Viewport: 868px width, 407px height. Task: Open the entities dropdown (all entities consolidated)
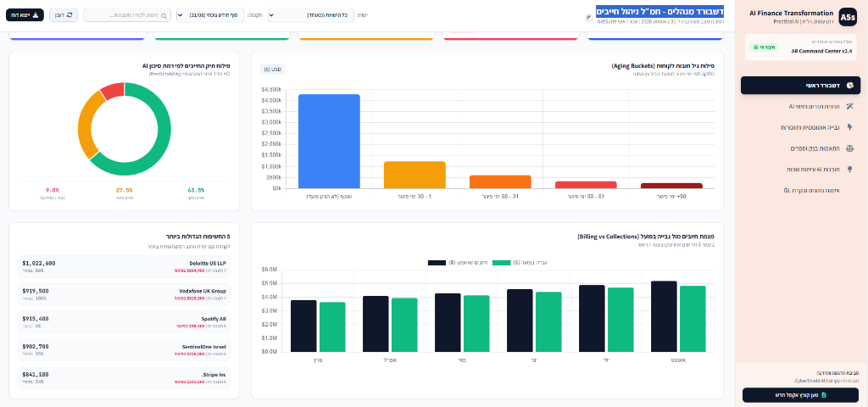[311, 15]
